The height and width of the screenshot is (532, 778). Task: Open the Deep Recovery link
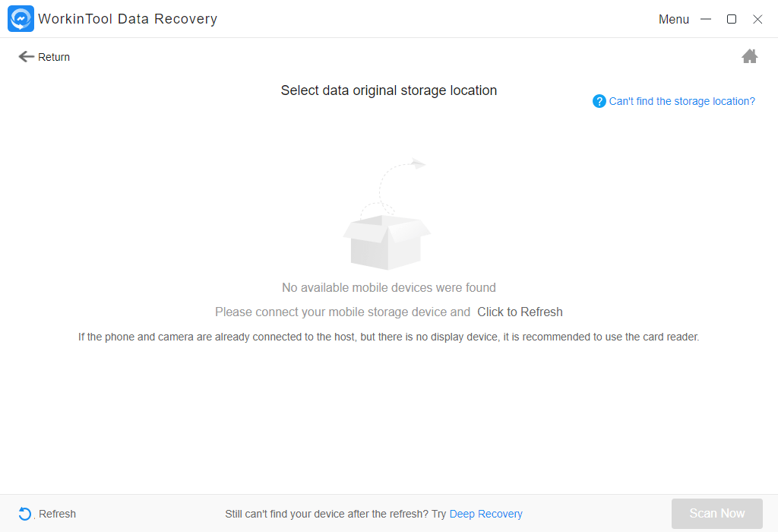485,514
